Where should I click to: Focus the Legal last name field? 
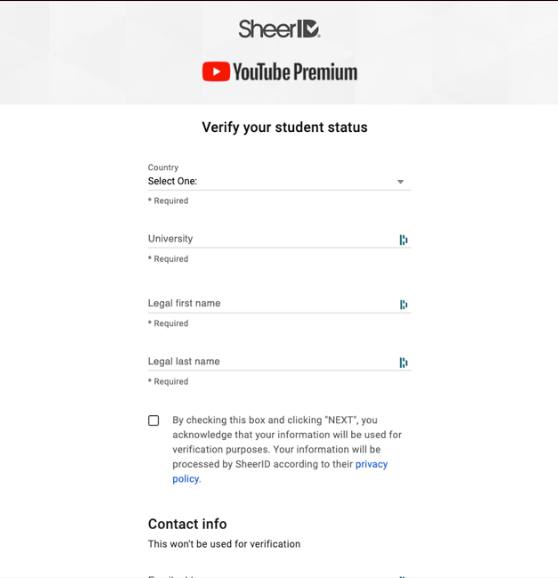[279, 362]
